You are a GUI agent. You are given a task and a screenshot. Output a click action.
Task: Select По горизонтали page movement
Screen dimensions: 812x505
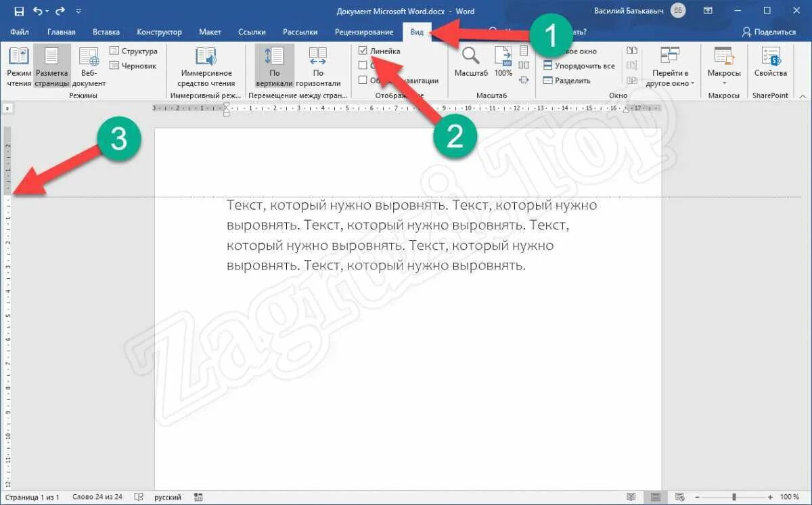coord(318,68)
